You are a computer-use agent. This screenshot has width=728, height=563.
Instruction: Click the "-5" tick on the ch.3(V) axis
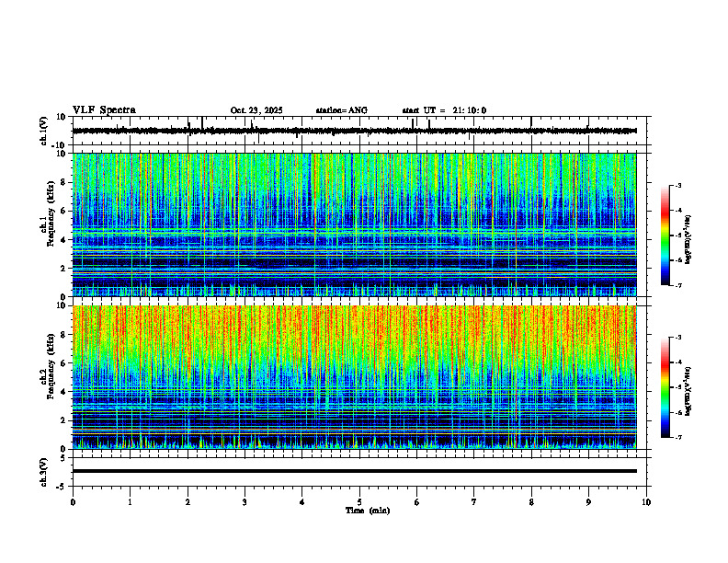coord(63,487)
